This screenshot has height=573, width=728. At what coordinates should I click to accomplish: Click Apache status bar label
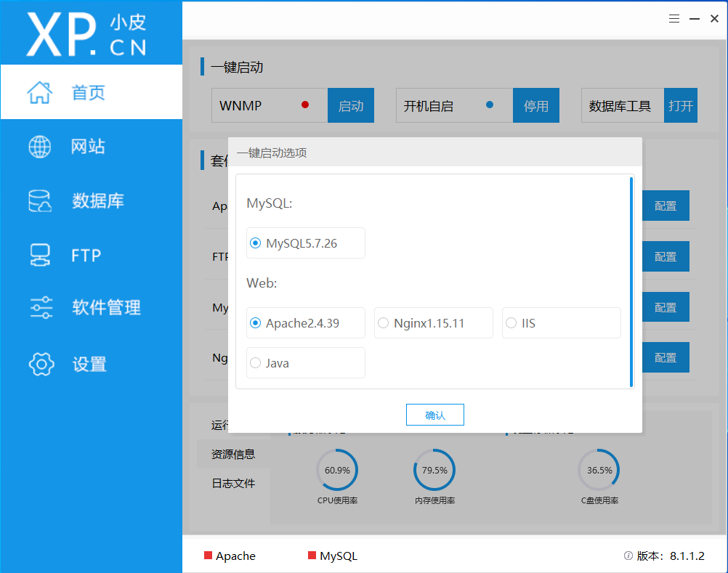[x=235, y=556]
